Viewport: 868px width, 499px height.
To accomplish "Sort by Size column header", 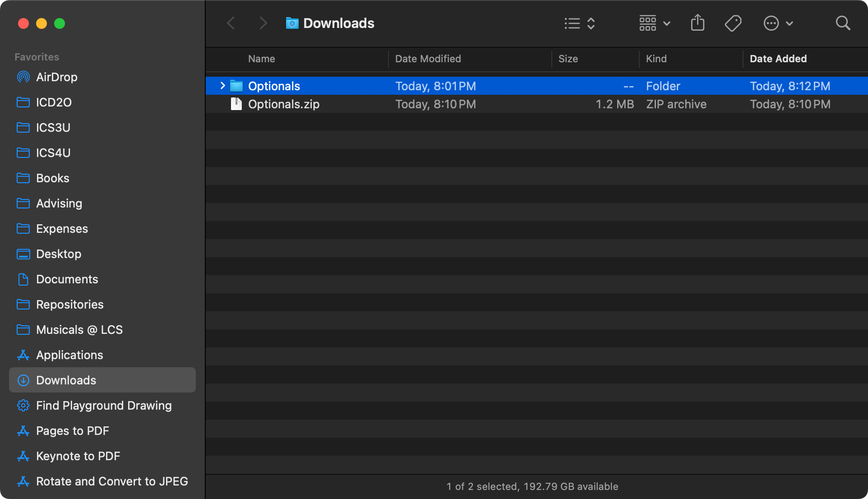I will coord(568,59).
